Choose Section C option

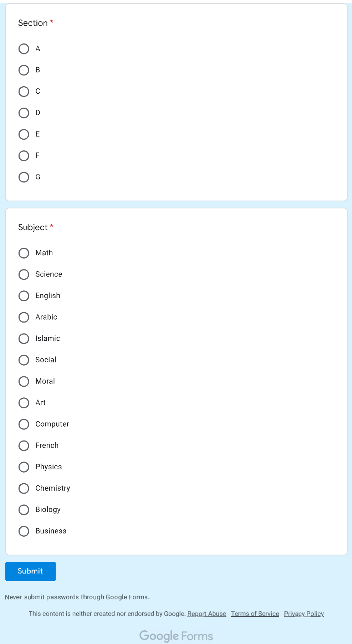point(24,92)
